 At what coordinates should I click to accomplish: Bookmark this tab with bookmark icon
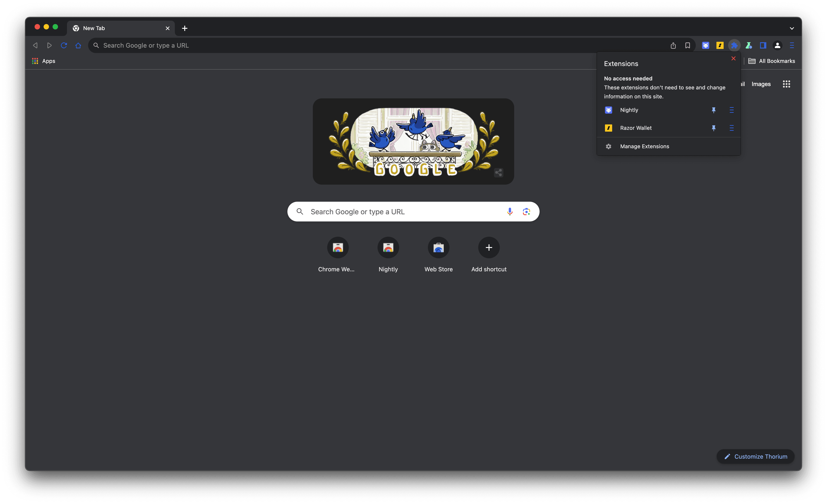click(687, 45)
